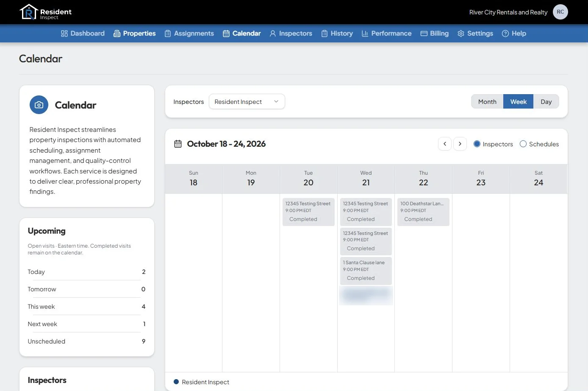
Task: Click the blurred event under Wednesday
Action: [366, 295]
